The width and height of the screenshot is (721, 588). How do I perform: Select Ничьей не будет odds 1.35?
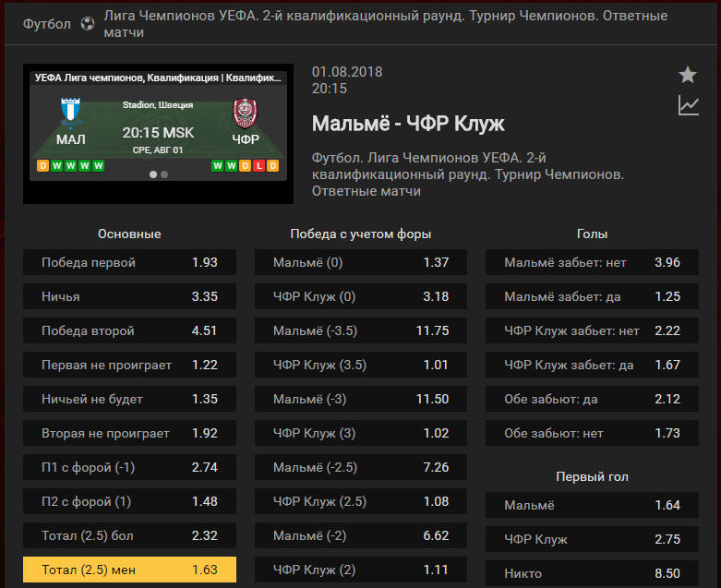[129, 399]
